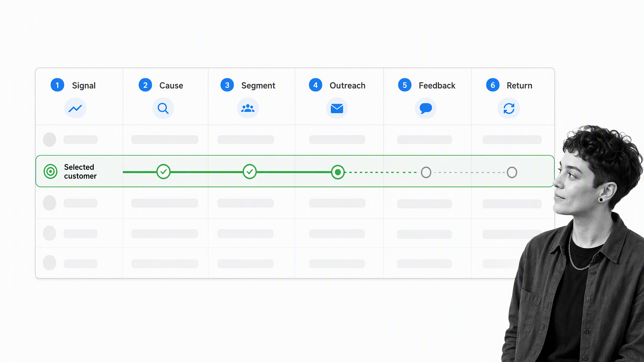Select step number 5 badge
Screen dimensions: 644x362
[x=405, y=85]
